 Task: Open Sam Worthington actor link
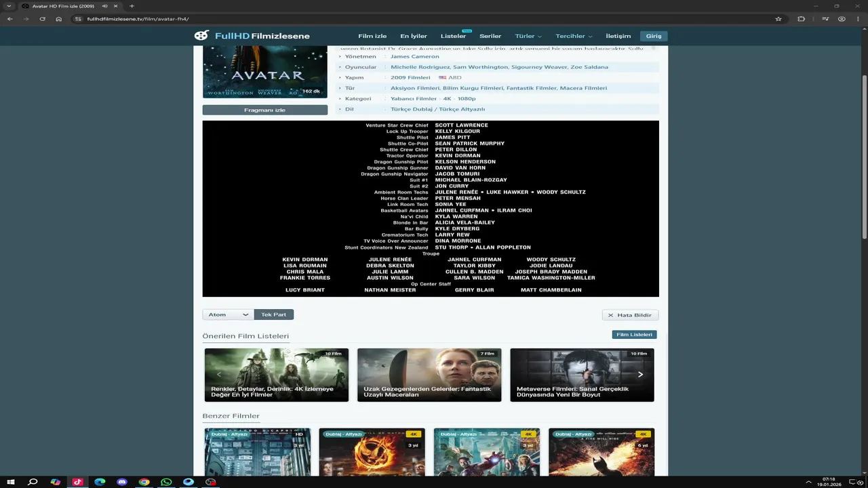[x=480, y=67]
